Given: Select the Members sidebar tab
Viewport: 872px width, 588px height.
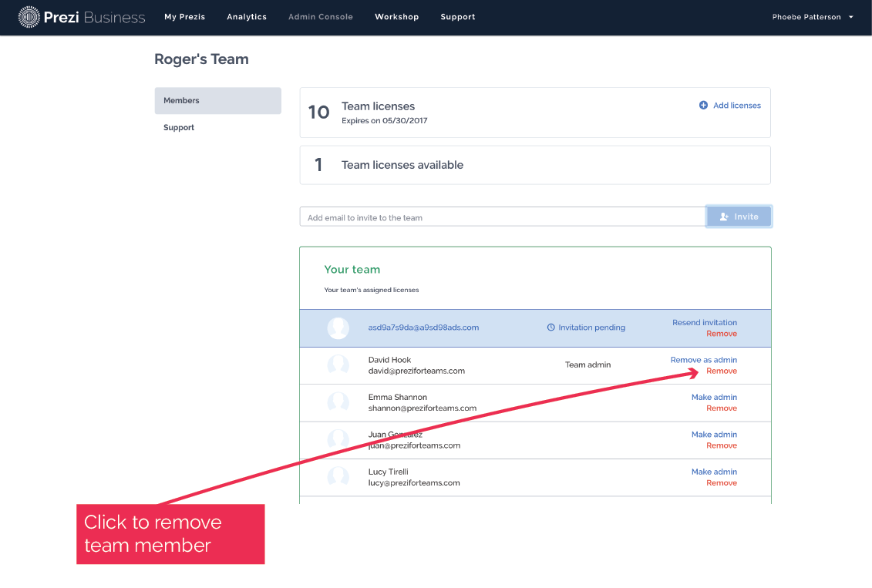Looking at the screenshot, I should click(217, 101).
